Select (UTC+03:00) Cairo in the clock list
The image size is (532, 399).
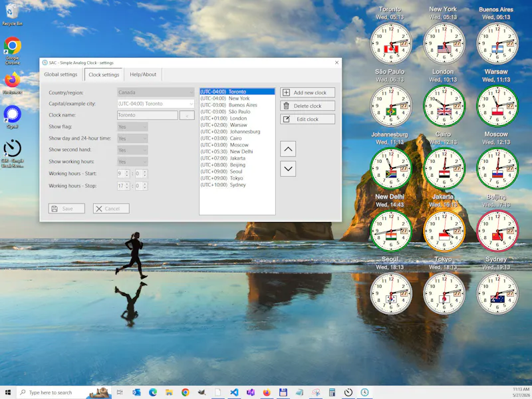237,138
